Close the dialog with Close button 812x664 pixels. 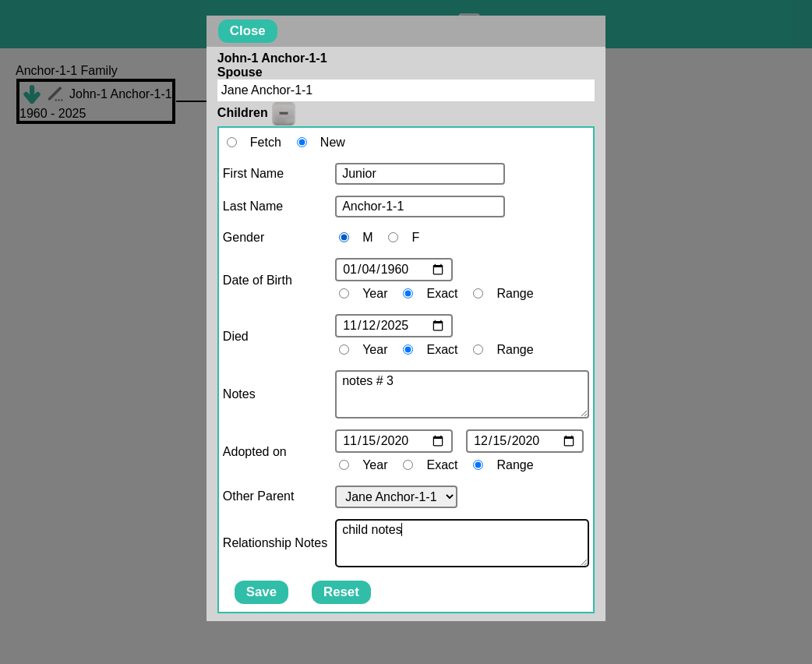tap(247, 31)
